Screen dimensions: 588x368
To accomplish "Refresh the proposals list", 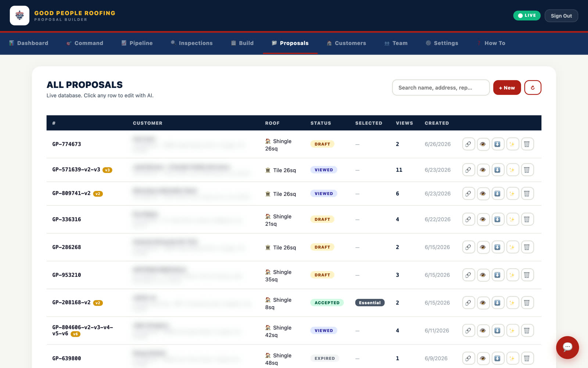I will (533, 88).
